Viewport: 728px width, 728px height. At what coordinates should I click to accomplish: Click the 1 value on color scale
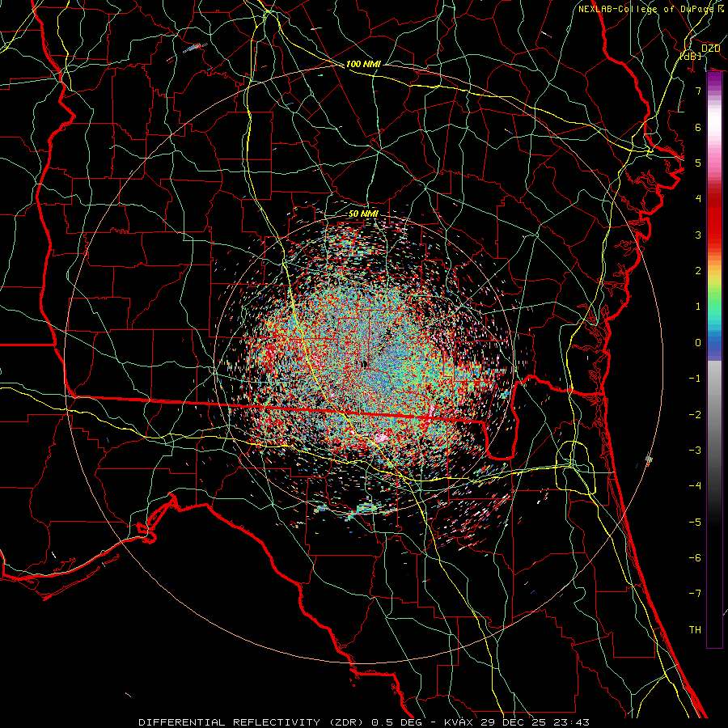point(698,307)
